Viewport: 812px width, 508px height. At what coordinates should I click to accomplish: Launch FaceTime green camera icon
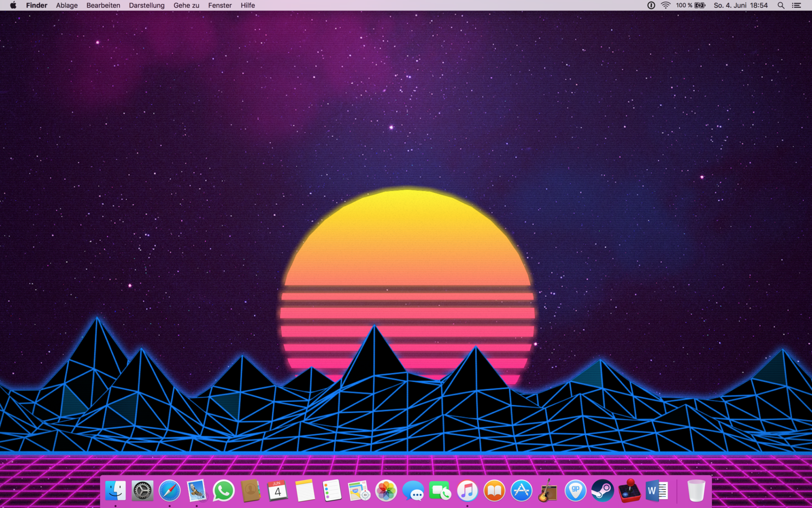click(x=440, y=491)
